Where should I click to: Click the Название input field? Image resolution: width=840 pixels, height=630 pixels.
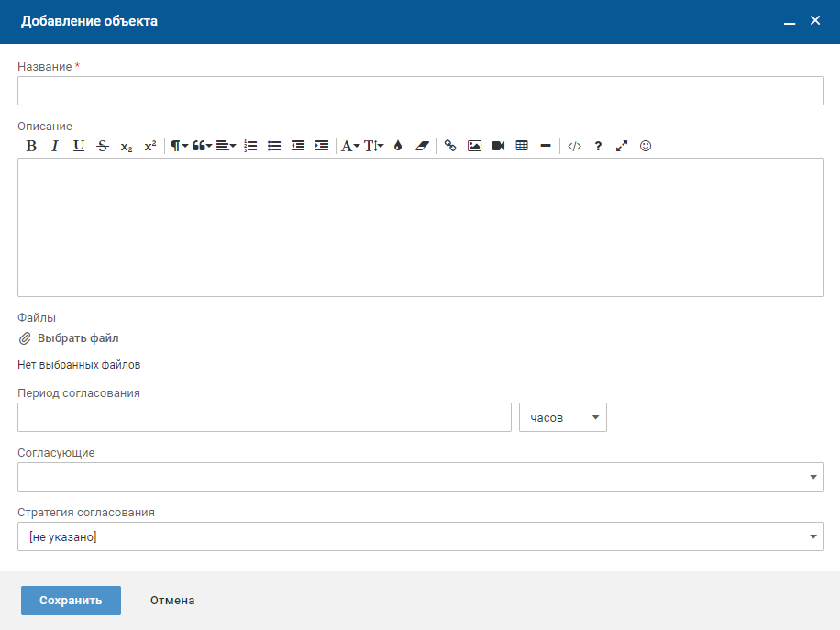420,91
